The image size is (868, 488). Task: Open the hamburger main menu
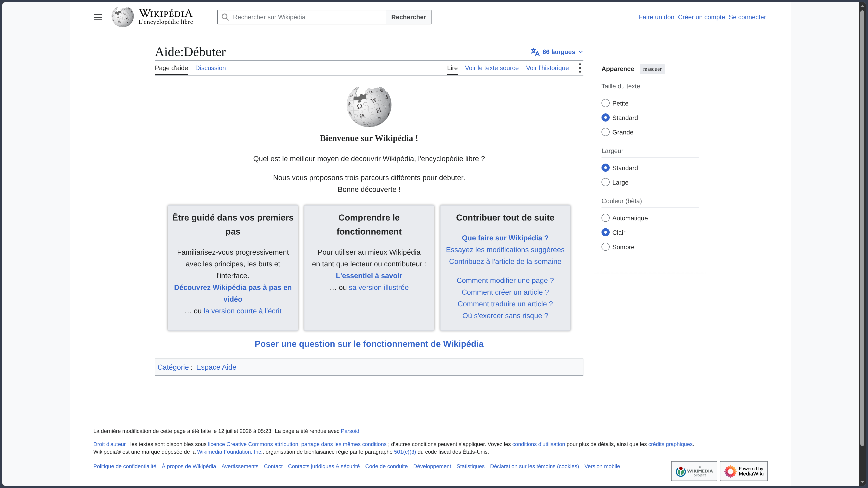click(98, 17)
